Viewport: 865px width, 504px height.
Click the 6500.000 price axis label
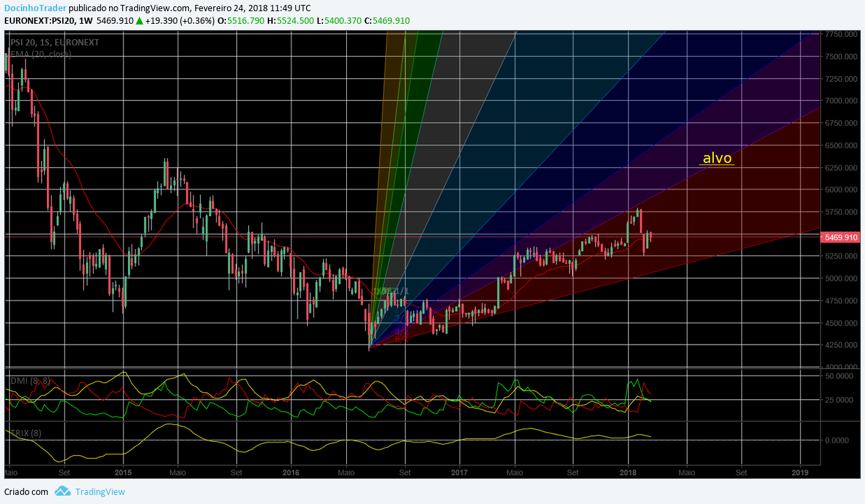click(841, 145)
